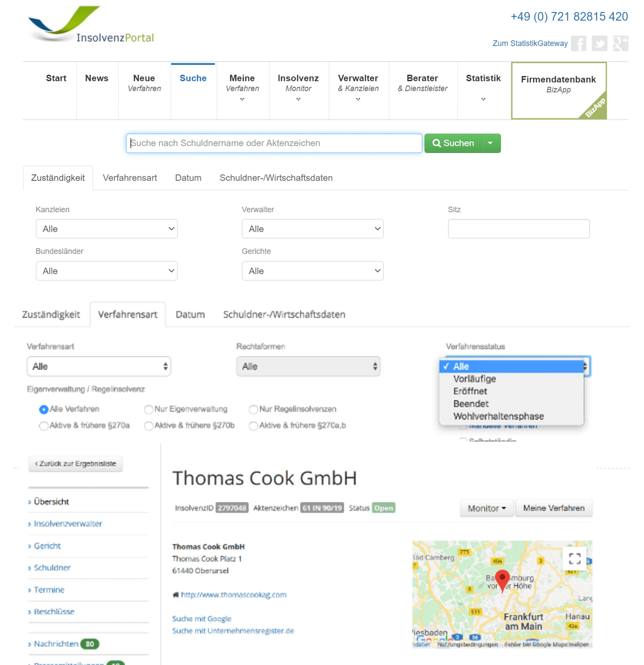Open the Facebook social icon
Image resolution: width=644 pixels, height=665 pixels.
pos(578,43)
